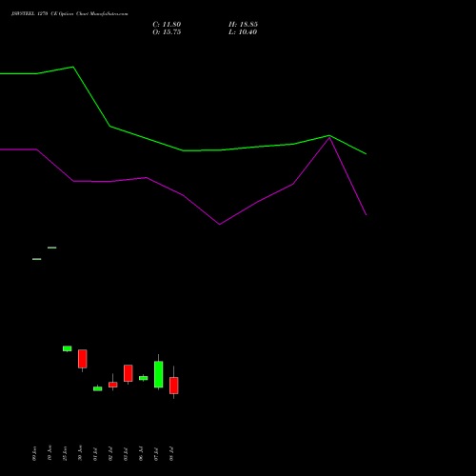
Task: Click the 06 Jul date axis label
Action: point(141,454)
